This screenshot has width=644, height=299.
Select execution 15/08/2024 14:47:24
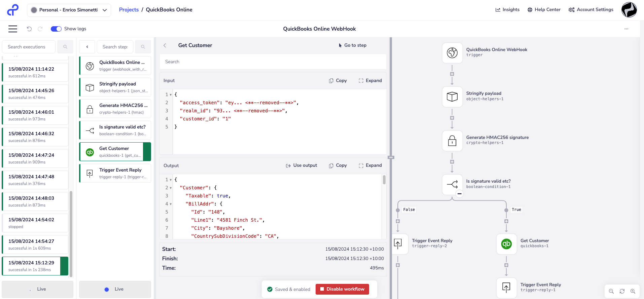click(35, 158)
